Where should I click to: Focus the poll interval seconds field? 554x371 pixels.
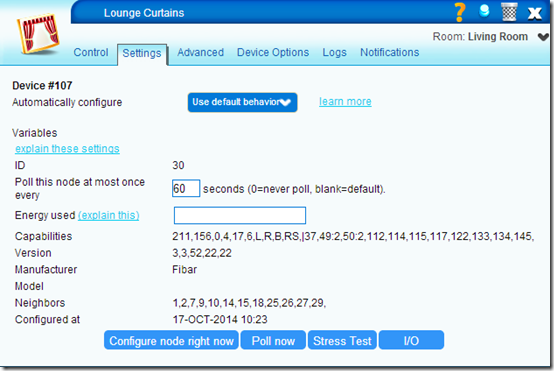(186, 188)
